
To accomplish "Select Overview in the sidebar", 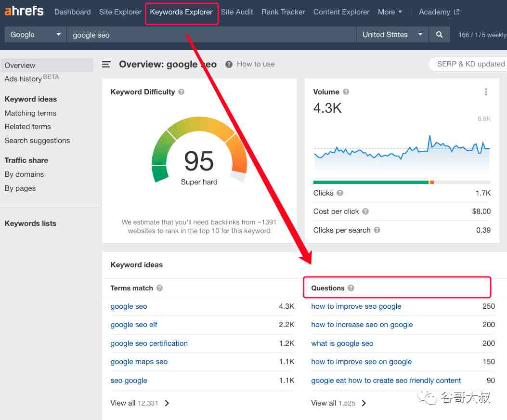I will 47,66.
